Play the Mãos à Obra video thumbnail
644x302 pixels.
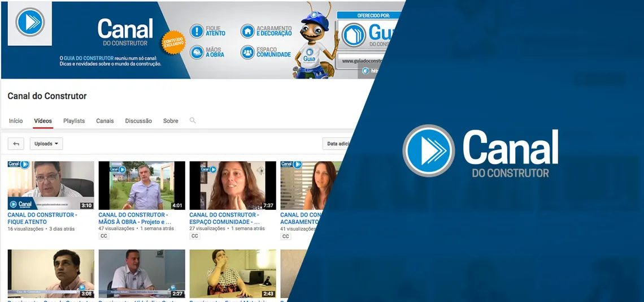pyautogui.click(x=142, y=185)
